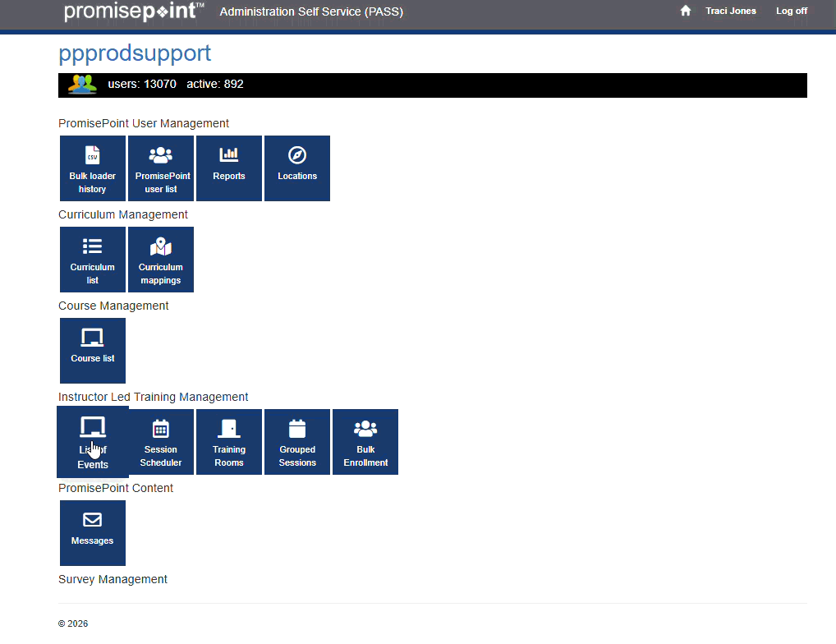The height and width of the screenshot is (644, 836).
Task: Open the Reports chart tile
Action: (x=229, y=168)
